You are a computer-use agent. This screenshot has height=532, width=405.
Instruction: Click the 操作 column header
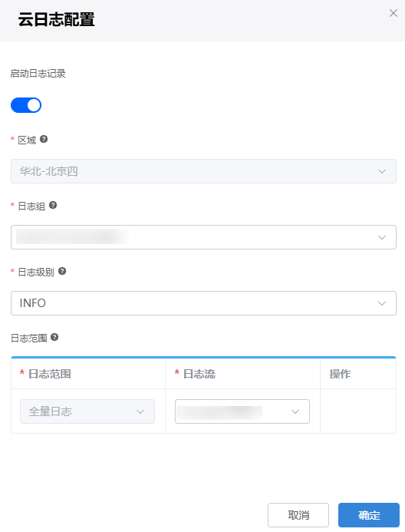(x=340, y=374)
